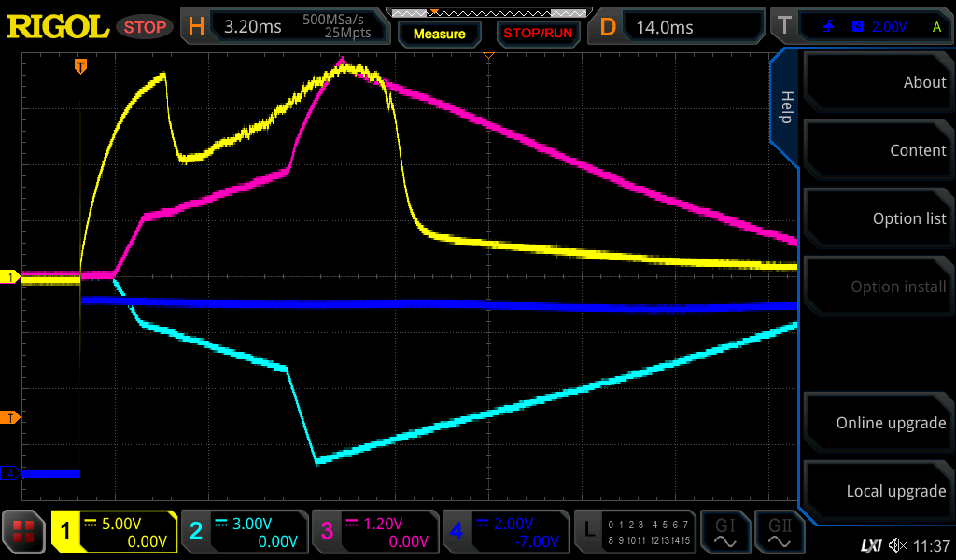Toggle channel 1 with 5.00V scale

(x=114, y=533)
